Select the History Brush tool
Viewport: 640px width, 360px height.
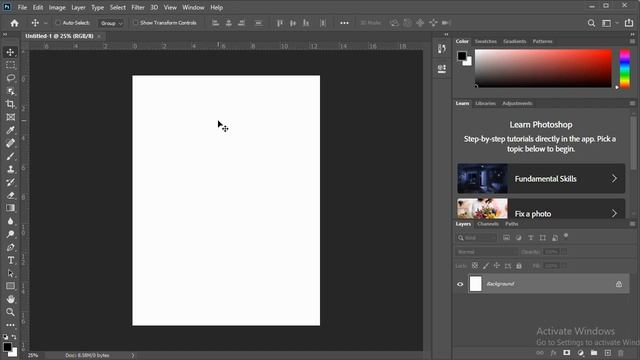pyautogui.click(x=11, y=182)
